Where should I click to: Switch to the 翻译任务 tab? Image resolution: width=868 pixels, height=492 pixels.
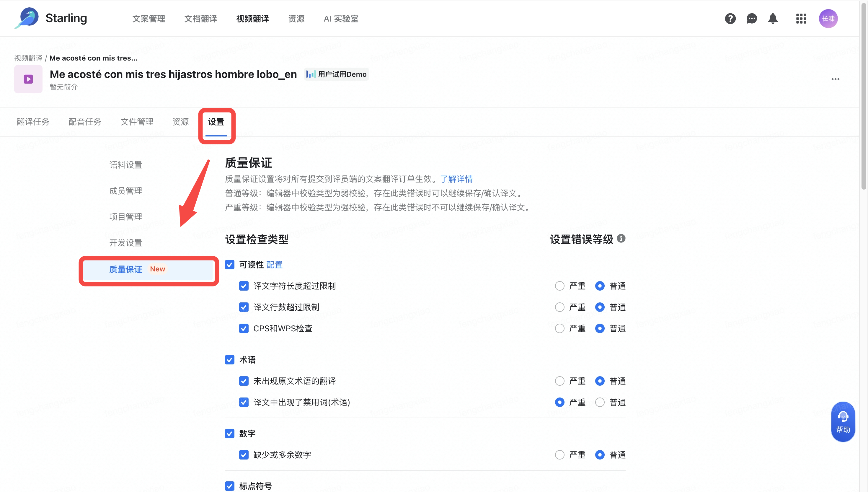[x=33, y=122]
